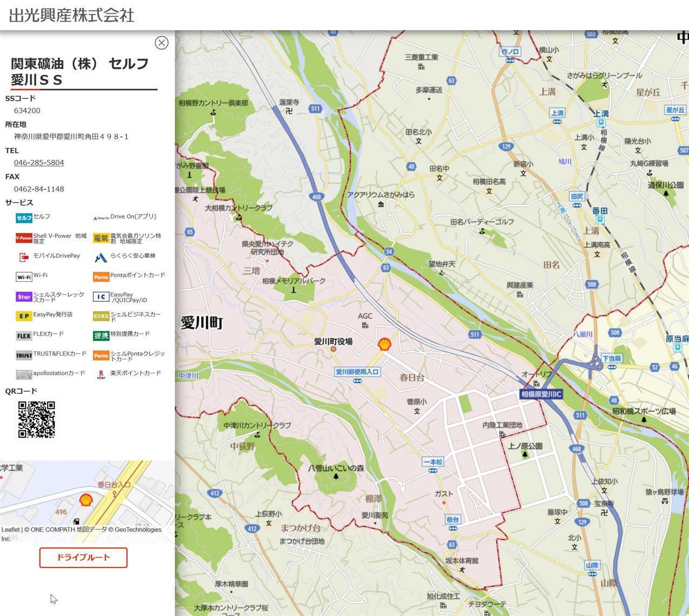Click the 春日台 area label on map

click(412, 378)
